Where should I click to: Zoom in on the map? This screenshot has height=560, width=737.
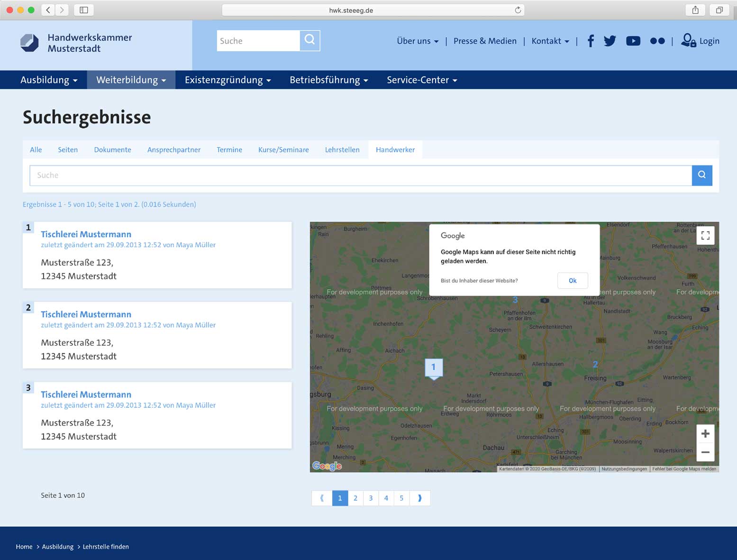pyautogui.click(x=705, y=434)
